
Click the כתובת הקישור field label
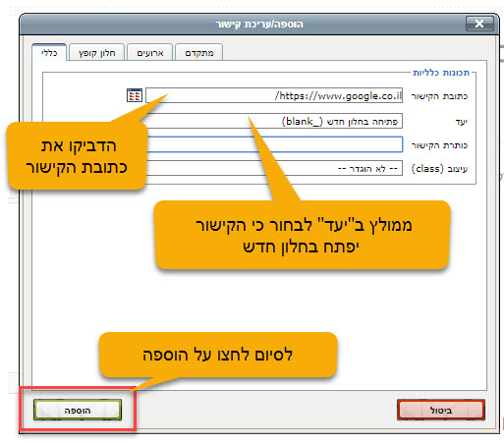tap(439, 96)
